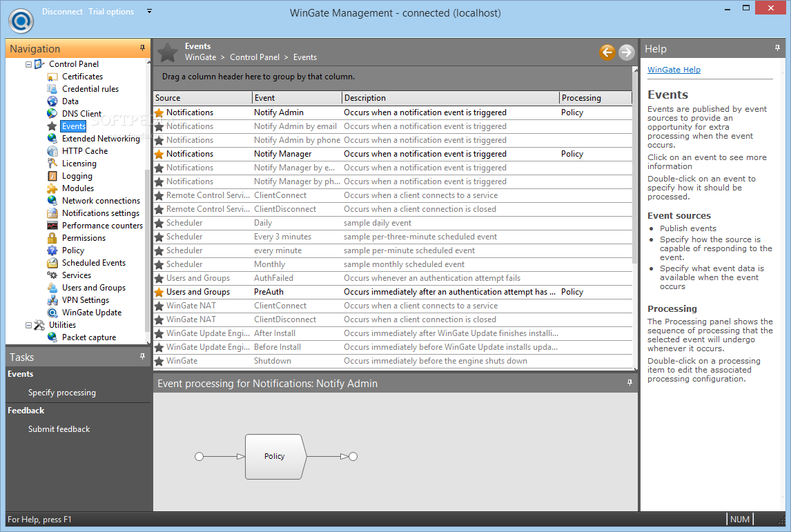Viewport: 791px width, 532px height.
Task: Select the Notify Admin by phone row
Action: (393, 140)
